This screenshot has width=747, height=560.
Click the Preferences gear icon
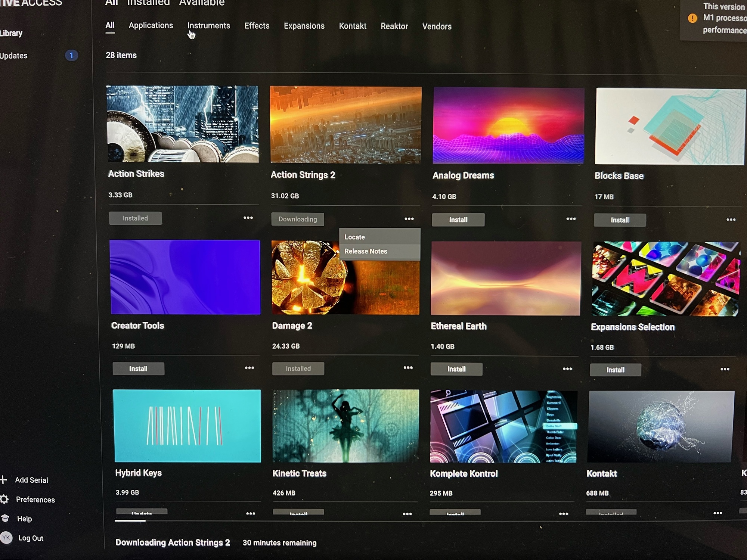pyautogui.click(x=4, y=499)
